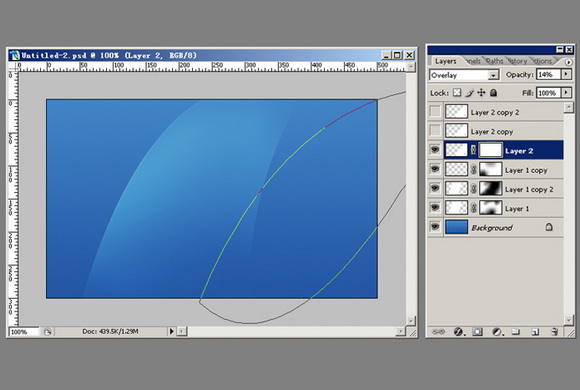Create a new layer

coord(535,332)
